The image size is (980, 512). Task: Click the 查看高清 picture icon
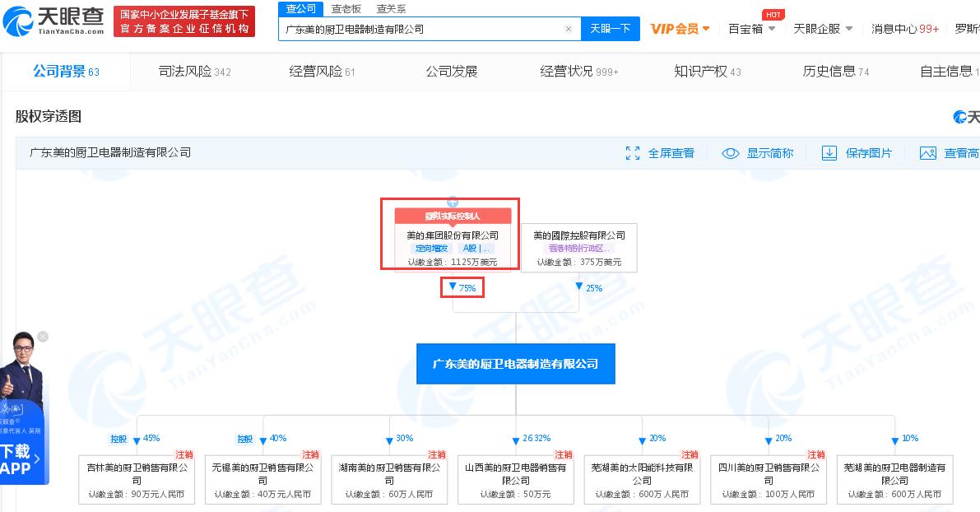(927, 153)
